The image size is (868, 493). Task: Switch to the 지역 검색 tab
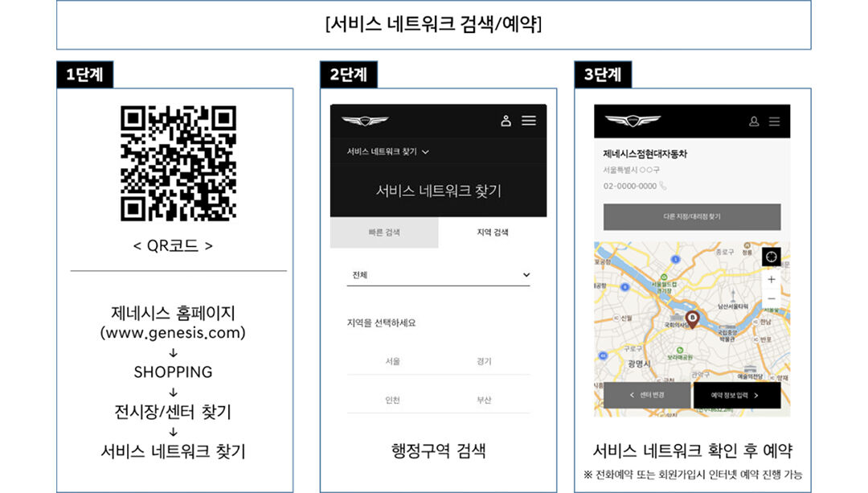point(493,232)
